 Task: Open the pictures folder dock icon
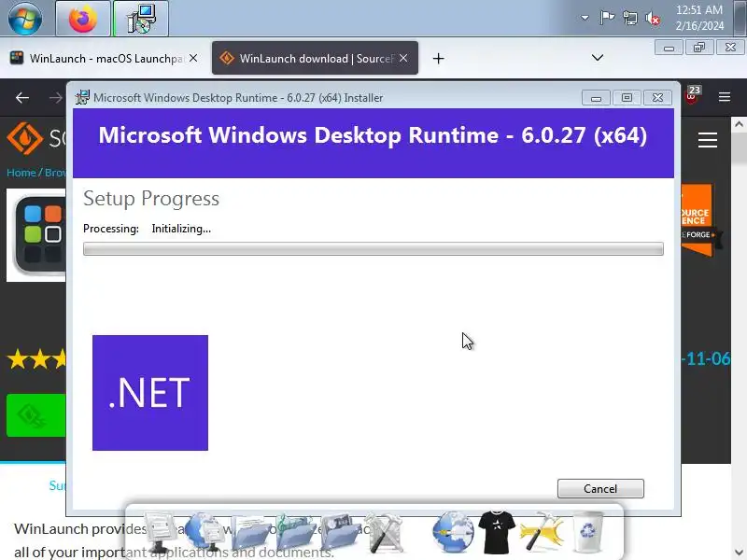[x=340, y=534]
